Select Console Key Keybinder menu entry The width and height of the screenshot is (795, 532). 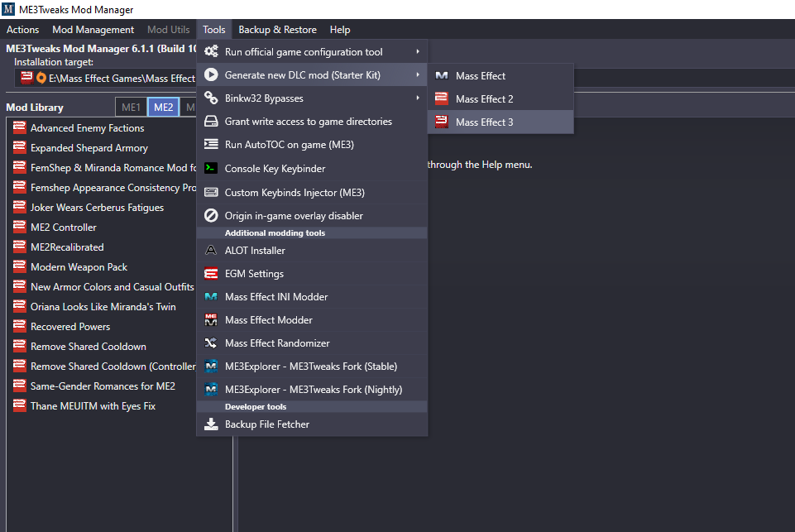point(312,169)
